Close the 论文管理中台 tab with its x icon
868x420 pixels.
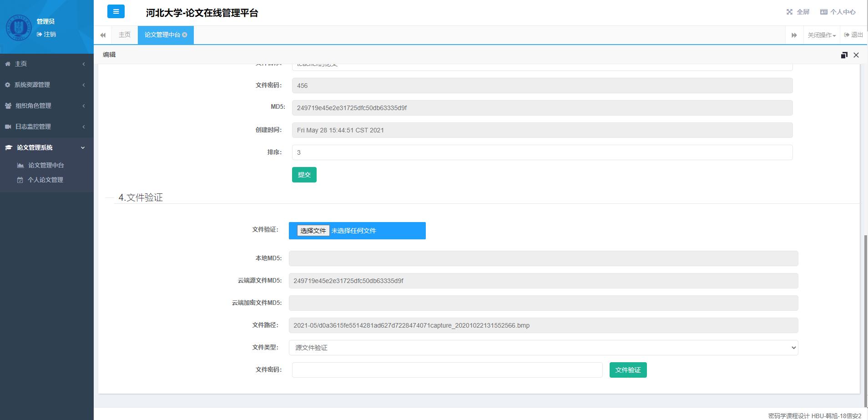tap(185, 35)
